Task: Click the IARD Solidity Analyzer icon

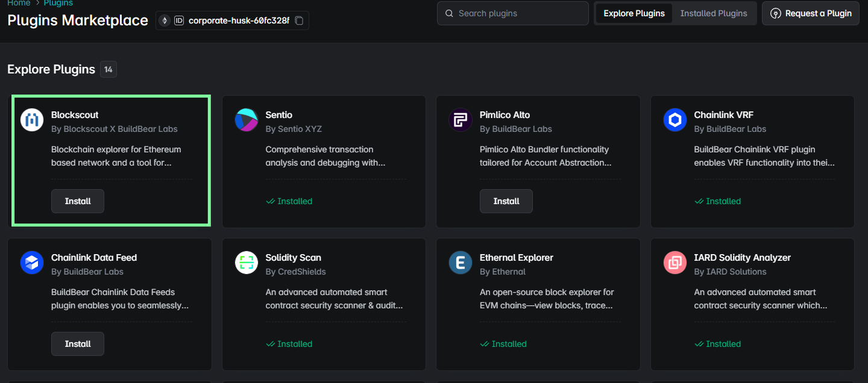Action: click(675, 263)
